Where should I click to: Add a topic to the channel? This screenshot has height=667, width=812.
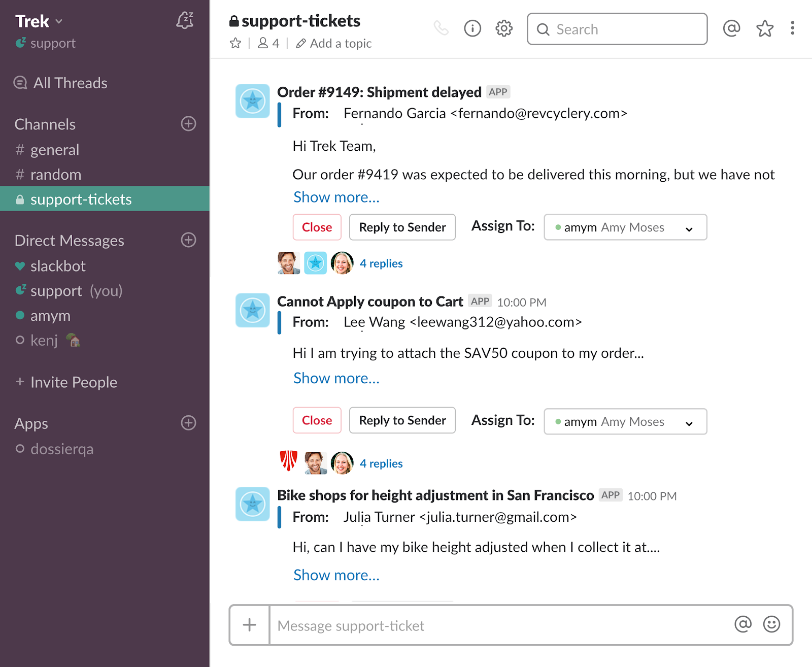334,44
